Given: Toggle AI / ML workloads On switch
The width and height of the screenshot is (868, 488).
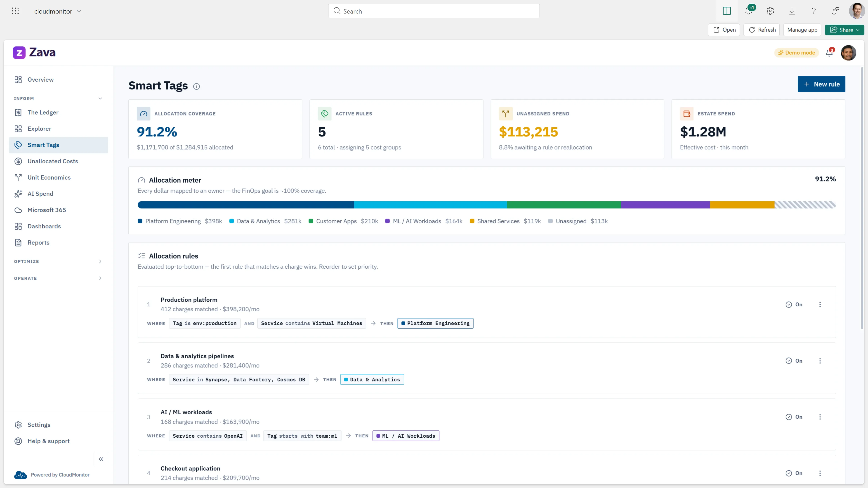Looking at the screenshot, I should pyautogui.click(x=794, y=417).
